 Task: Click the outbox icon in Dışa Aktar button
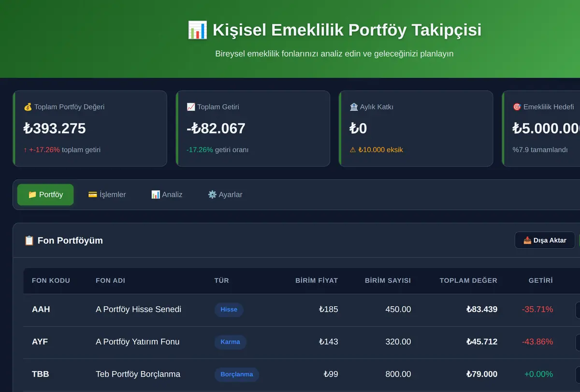[527, 240]
